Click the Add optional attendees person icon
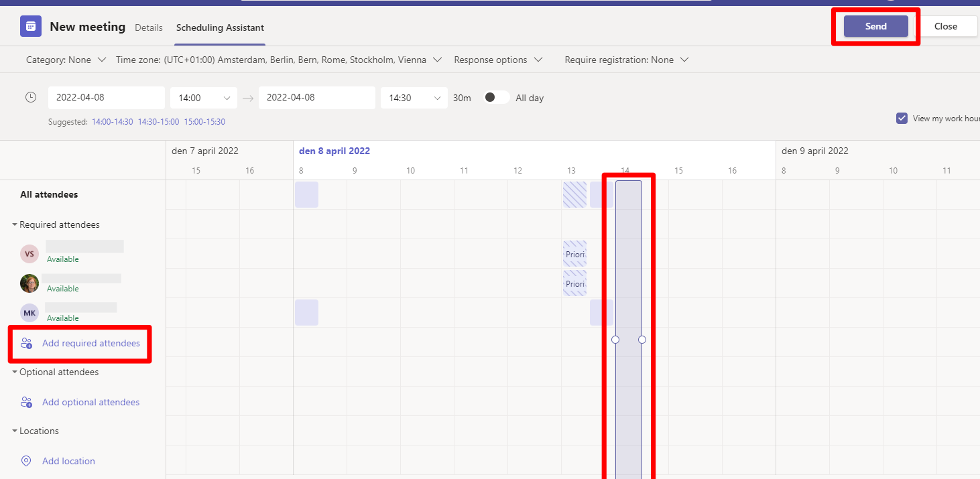The height and width of the screenshot is (479, 980). click(26, 403)
